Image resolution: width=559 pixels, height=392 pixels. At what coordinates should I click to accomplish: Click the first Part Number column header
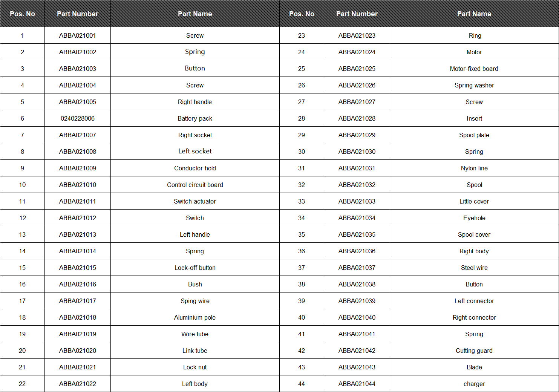(78, 14)
